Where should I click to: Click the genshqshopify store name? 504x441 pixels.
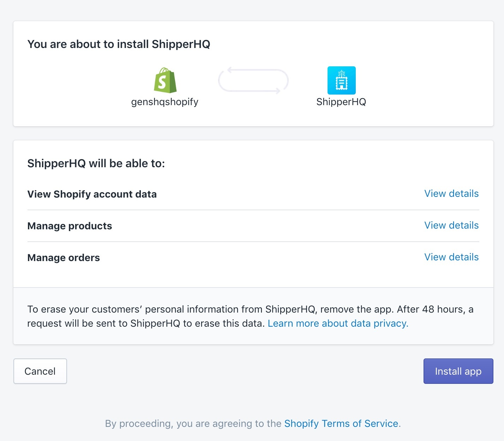click(x=164, y=102)
